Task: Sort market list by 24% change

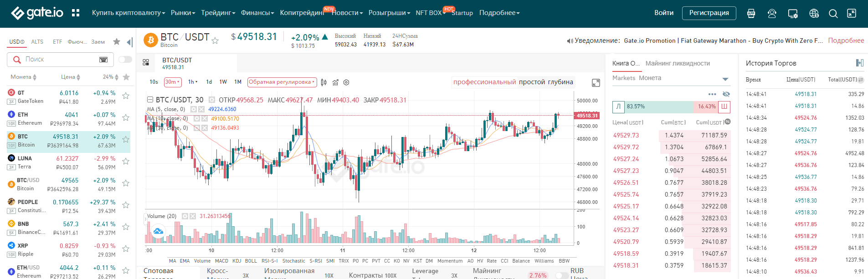Action: [111, 77]
